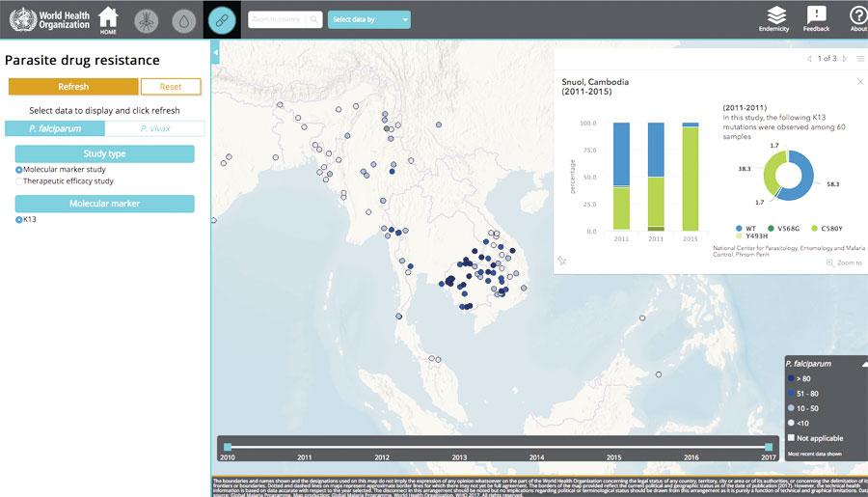Open the World Health Organization logo link
Viewport: 868px width, 497px height.
coord(50,19)
